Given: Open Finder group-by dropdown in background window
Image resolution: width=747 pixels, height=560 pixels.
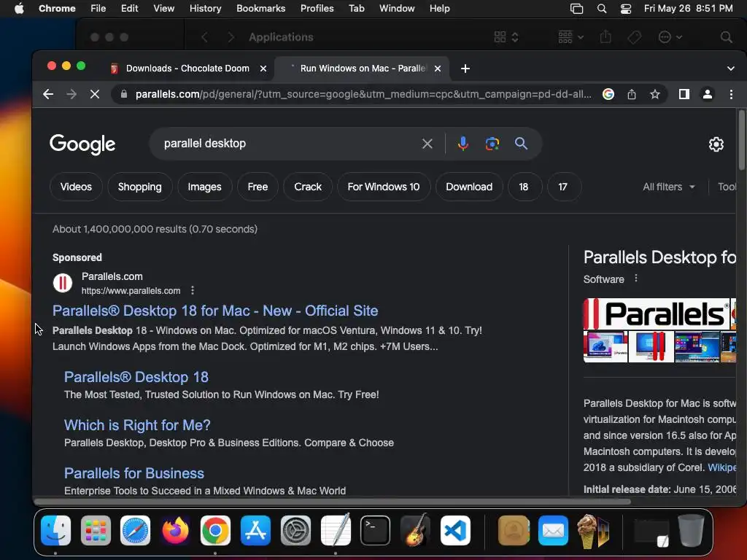Looking at the screenshot, I should pos(570,37).
